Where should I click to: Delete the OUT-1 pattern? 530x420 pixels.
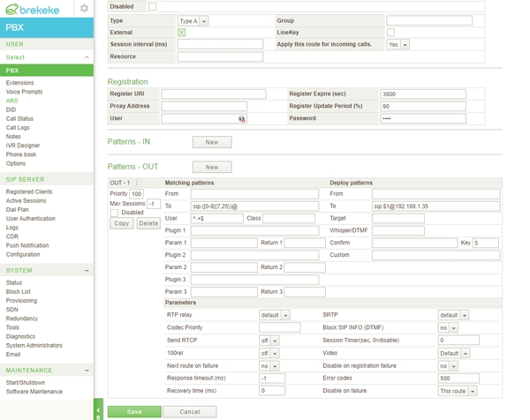tap(148, 223)
